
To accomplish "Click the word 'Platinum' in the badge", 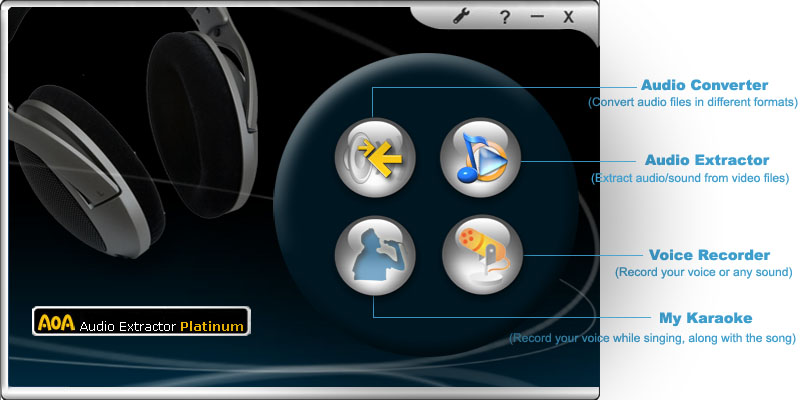I will (x=212, y=326).
